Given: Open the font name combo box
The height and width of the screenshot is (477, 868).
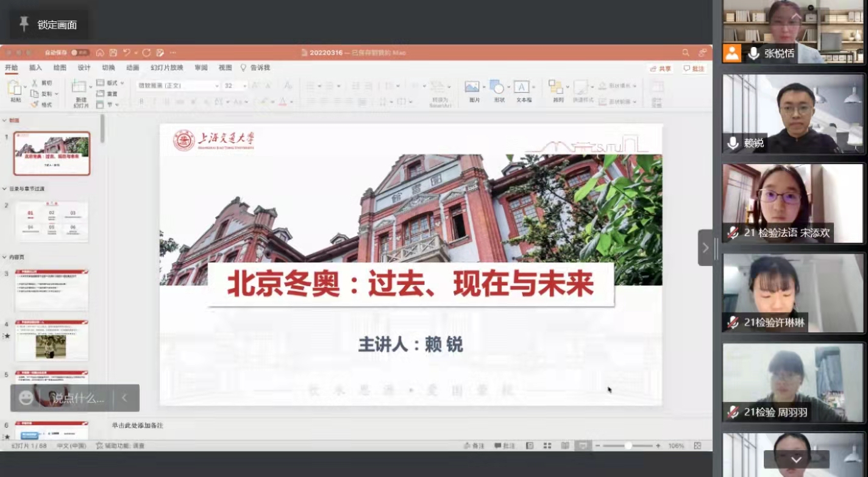Looking at the screenshot, I should pyautogui.click(x=178, y=85).
